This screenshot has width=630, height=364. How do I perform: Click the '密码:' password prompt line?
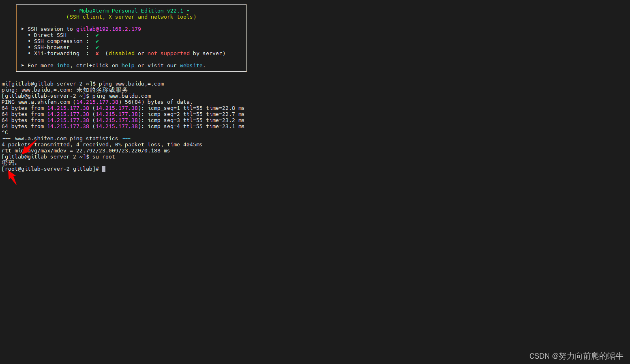[x=9, y=163]
